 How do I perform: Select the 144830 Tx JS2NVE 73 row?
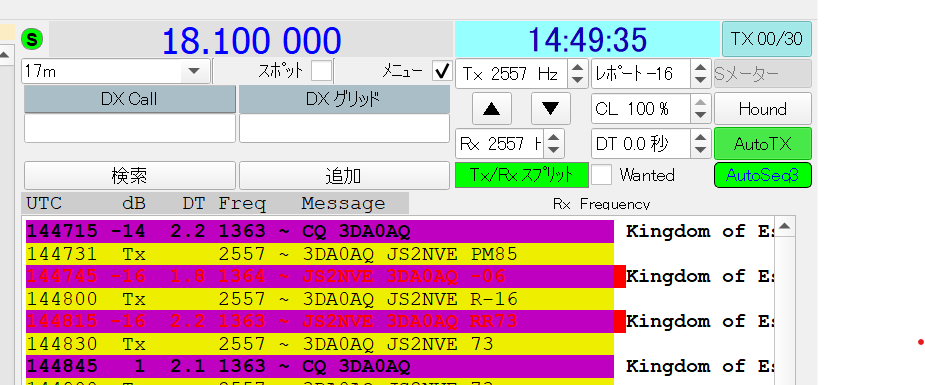[320, 344]
